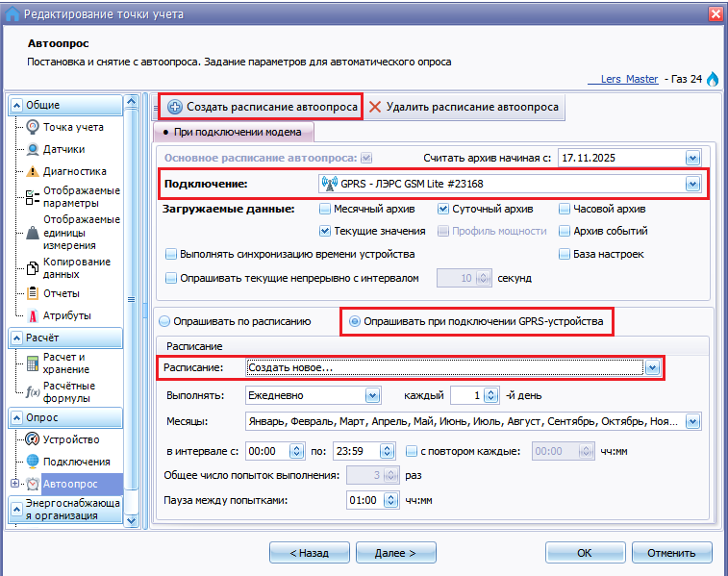Open Диагностика warning icon in sidebar
Screen dimensions: 728x576
[x=34, y=172]
